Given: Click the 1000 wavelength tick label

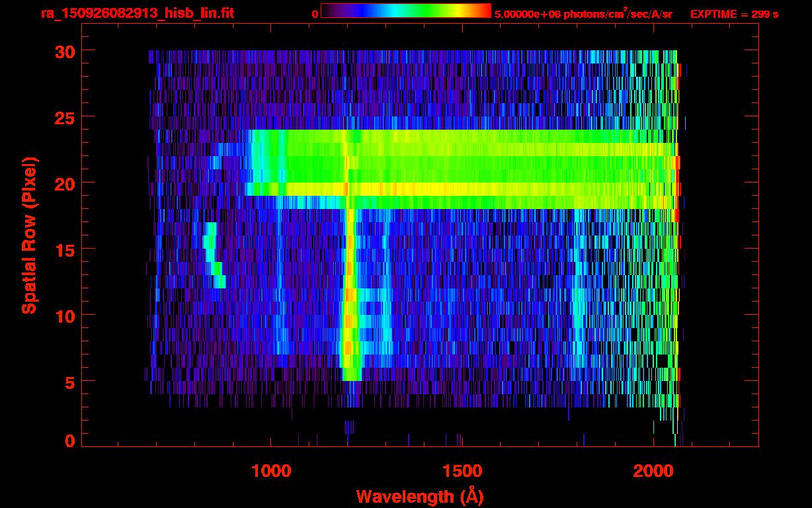Looking at the screenshot, I should pos(271,471).
